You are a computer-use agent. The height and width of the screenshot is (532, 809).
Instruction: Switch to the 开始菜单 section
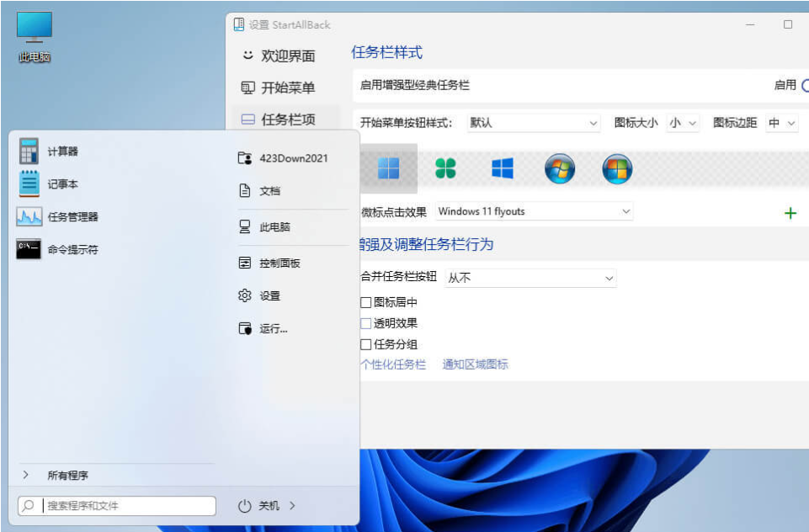[286, 88]
